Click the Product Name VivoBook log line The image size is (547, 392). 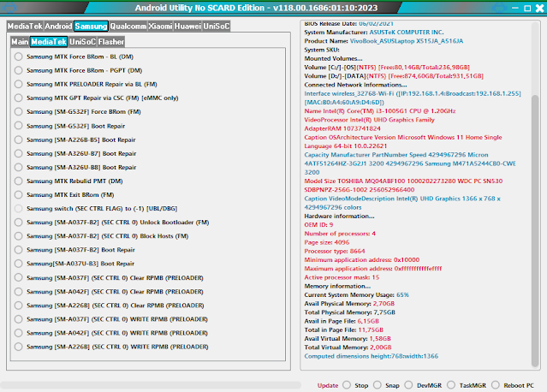[383, 41]
